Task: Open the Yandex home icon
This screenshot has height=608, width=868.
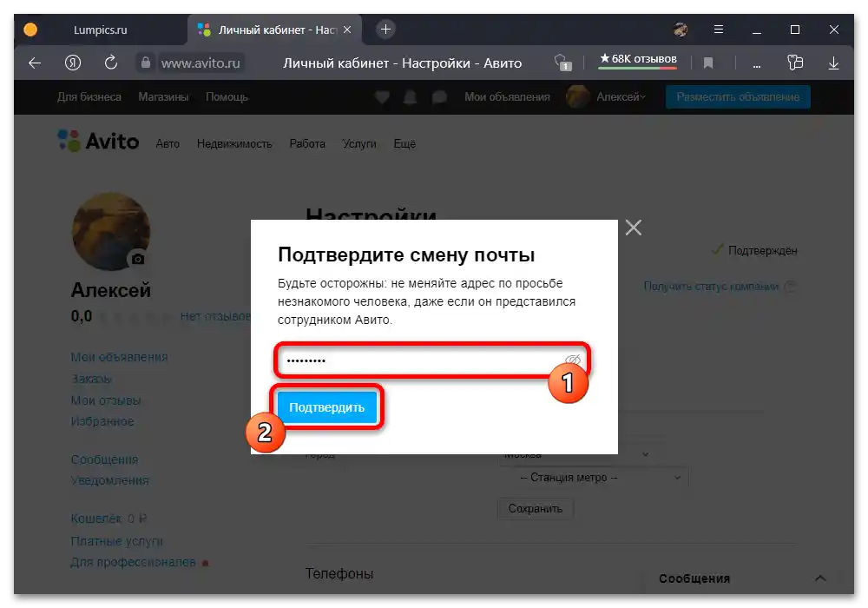Action: tap(73, 63)
